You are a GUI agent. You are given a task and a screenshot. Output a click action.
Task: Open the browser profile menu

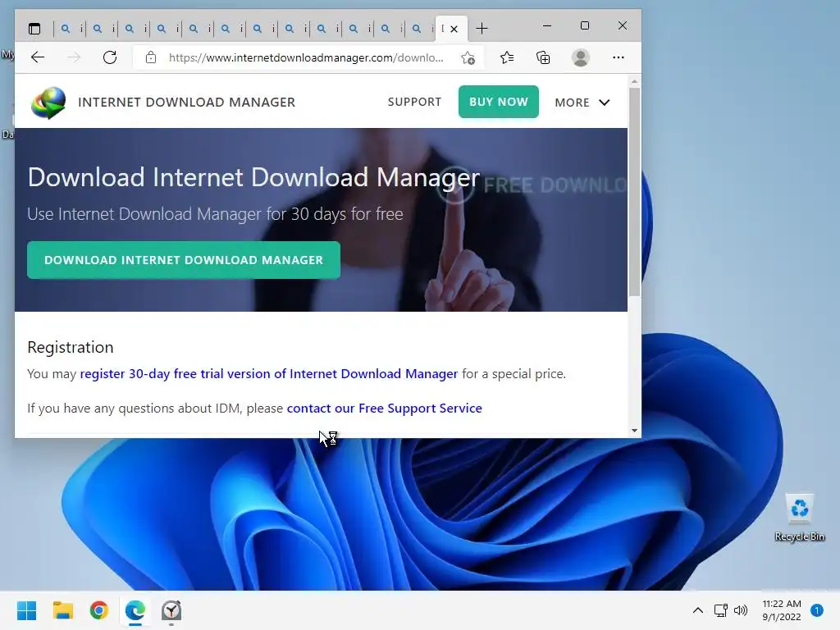580,57
